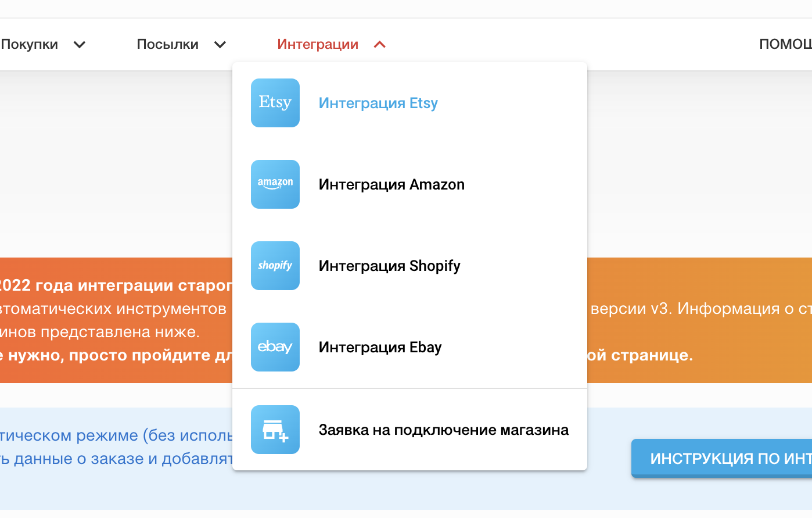Click the add-store icon
Image resolution: width=812 pixels, height=518 pixels.
[275, 430]
